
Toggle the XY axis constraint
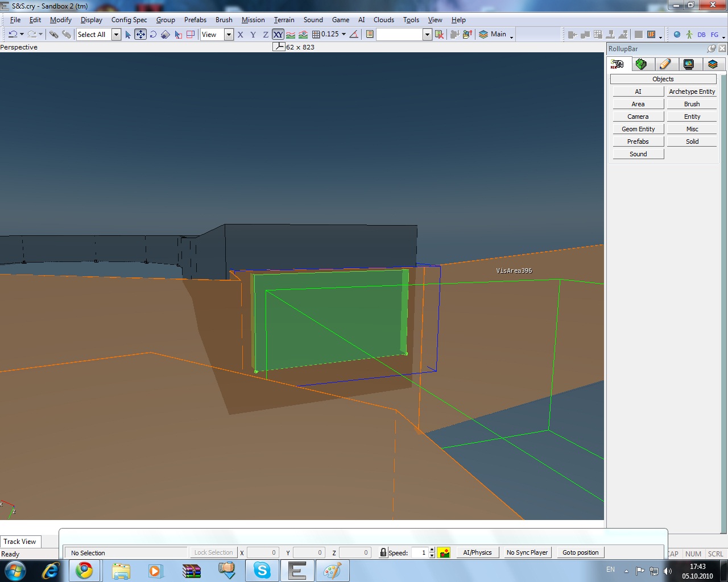278,35
